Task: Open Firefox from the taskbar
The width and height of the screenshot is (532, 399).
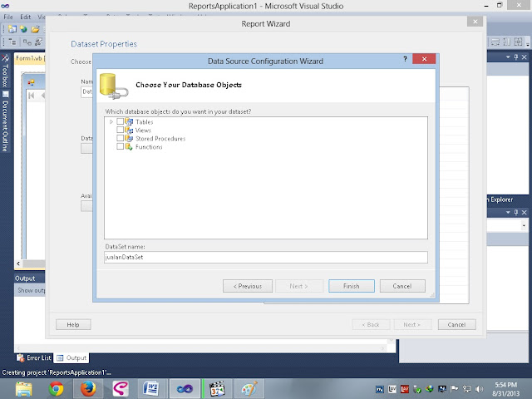Action: tap(88, 389)
